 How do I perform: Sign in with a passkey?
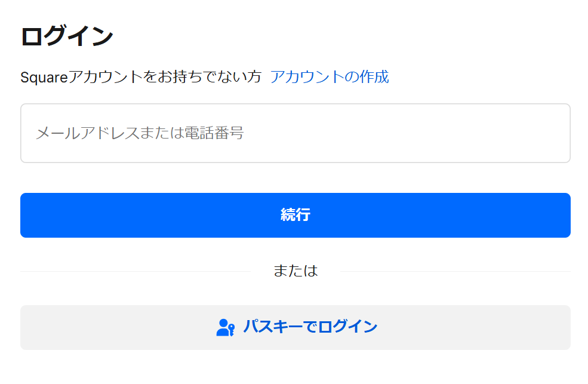[295, 327]
